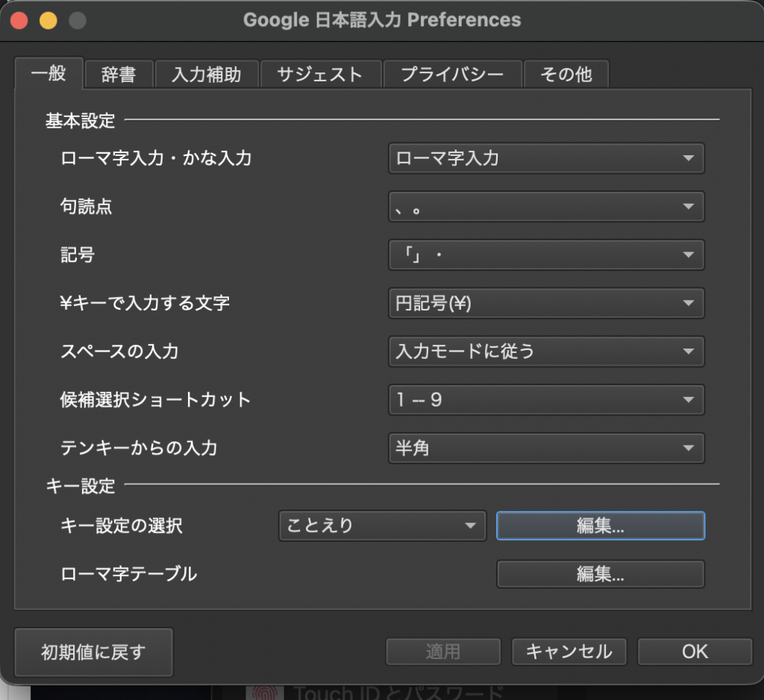Select the 一般 tab
Image resolution: width=764 pixels, height=700 pixels.
48,74
